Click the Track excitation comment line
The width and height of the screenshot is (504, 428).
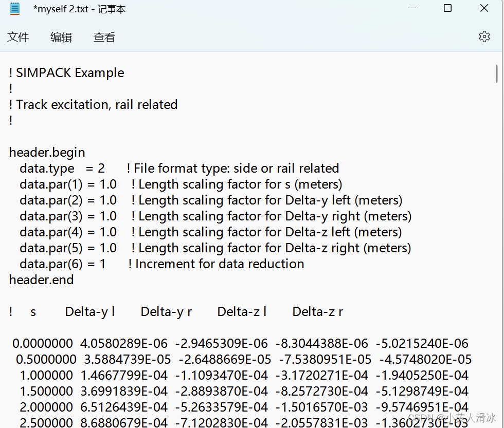(x=93, y=104)
